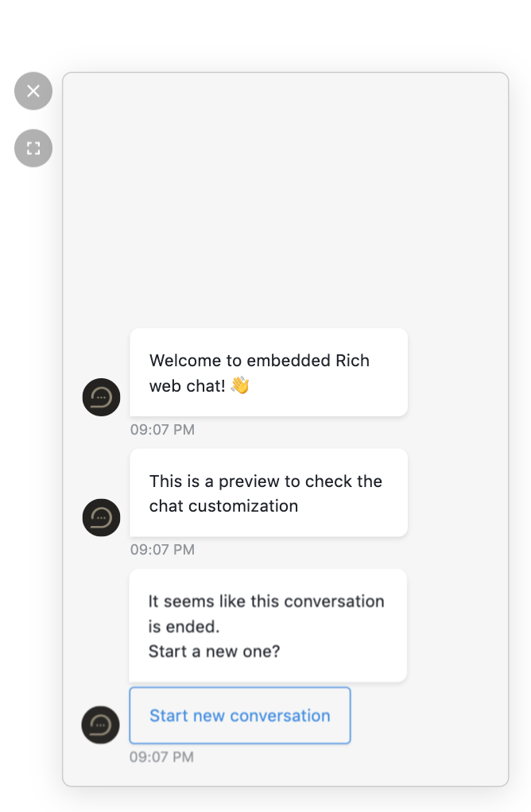531x812 pixels.
Task: Start a new conversation
Action: pyautogui.click(x=240, y=716)
